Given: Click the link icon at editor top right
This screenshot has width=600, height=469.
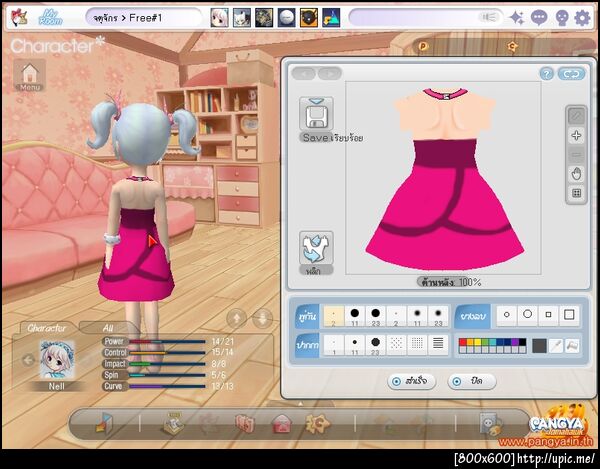Looking at the screenshot, I should [x=571, y=74].
